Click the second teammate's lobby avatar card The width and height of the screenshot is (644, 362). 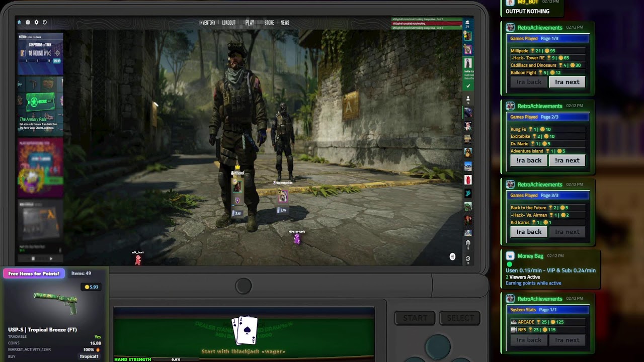(283, 197)
